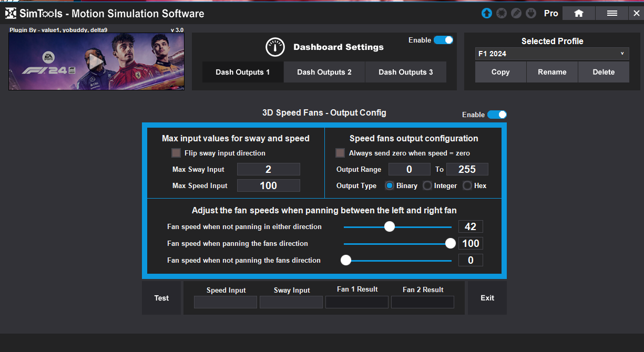Select the Hex output type
This screenshot has width=644, height=352.
point(467,185)
